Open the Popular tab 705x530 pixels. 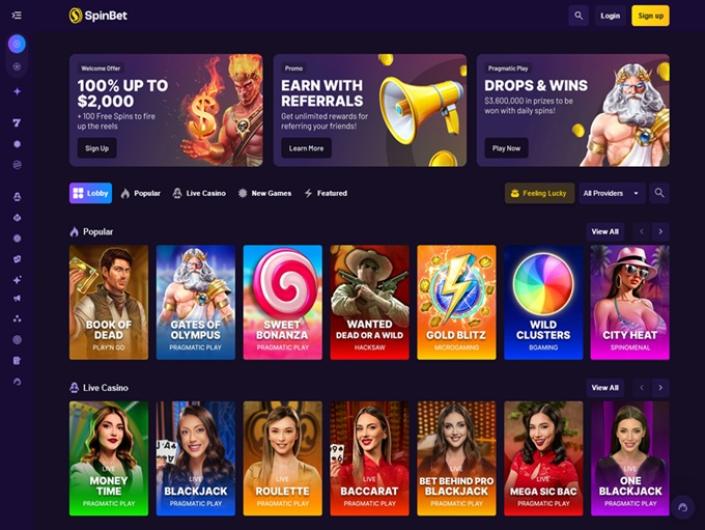(140, 193)
